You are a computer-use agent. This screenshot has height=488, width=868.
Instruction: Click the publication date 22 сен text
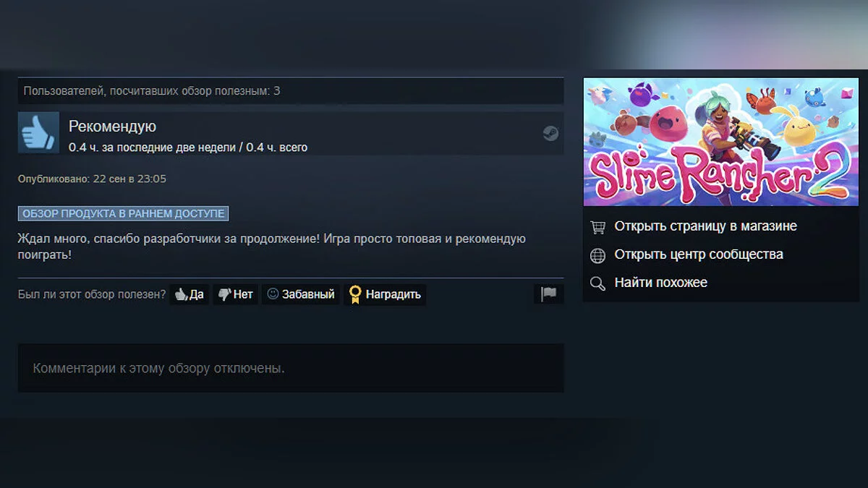[x=110, y=179]
